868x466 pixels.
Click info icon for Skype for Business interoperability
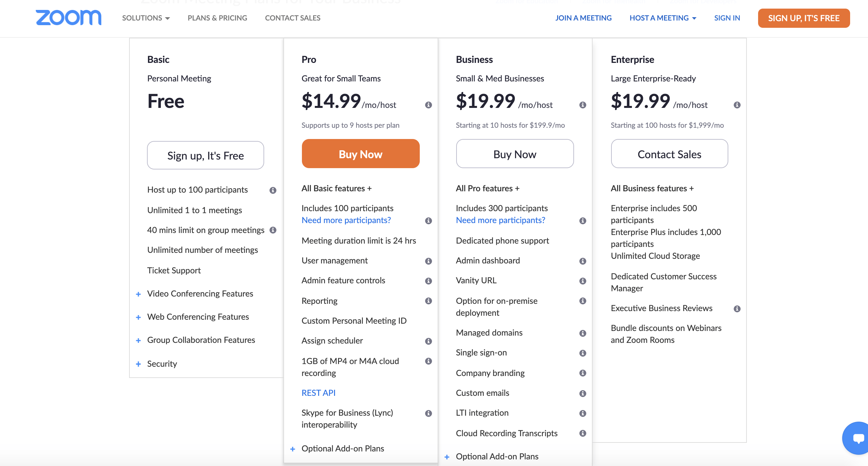click(428, 413)
